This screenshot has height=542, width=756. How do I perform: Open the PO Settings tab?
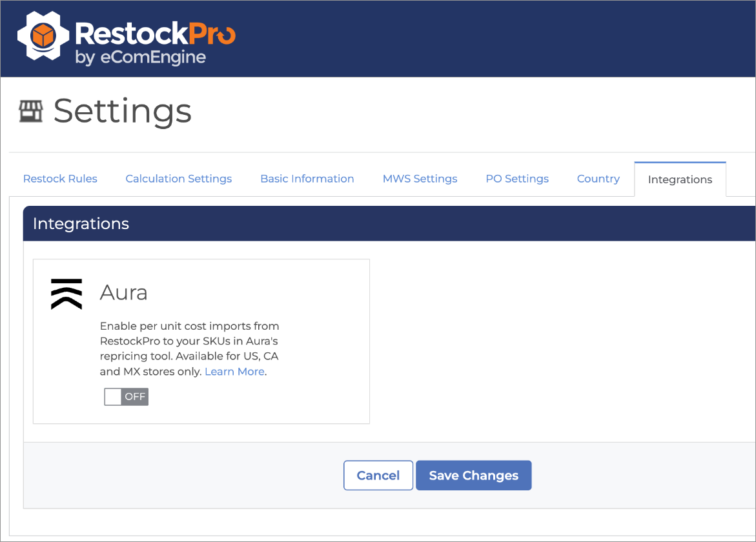517,179
